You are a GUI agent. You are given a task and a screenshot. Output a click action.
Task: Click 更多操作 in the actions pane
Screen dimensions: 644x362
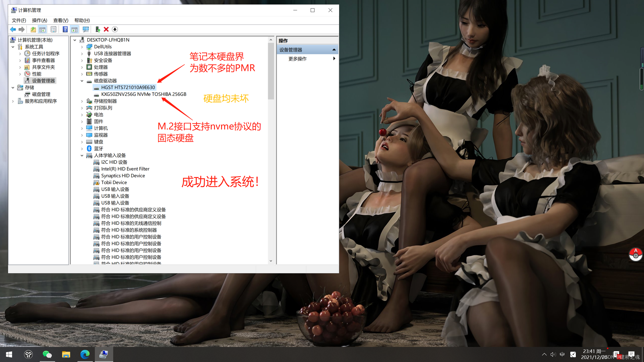297,59
